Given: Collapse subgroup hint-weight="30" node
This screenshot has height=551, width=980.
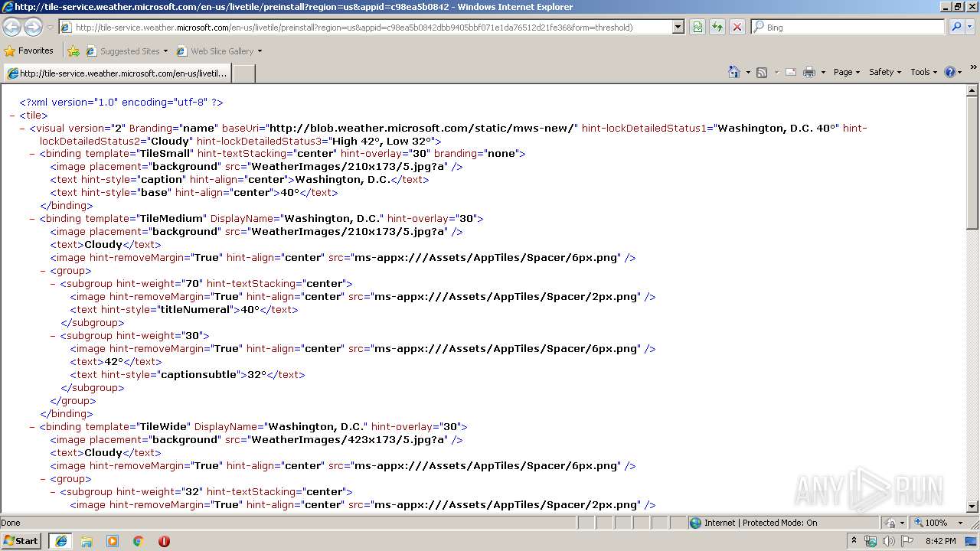Looking at the screenshot, I should [x=54, y=336].
